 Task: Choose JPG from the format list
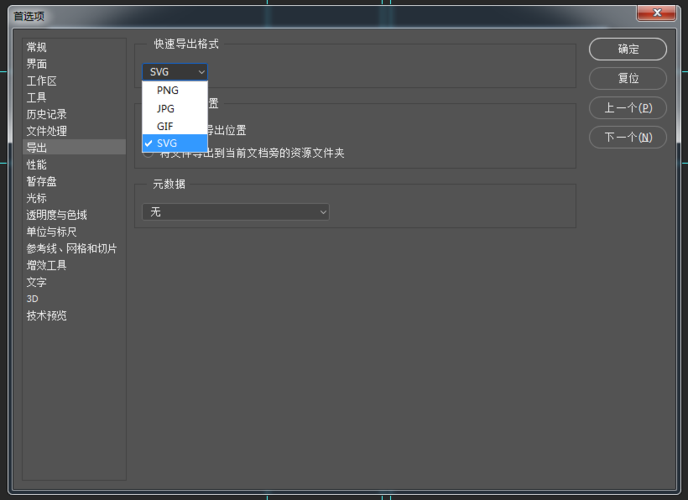(175, 108)
